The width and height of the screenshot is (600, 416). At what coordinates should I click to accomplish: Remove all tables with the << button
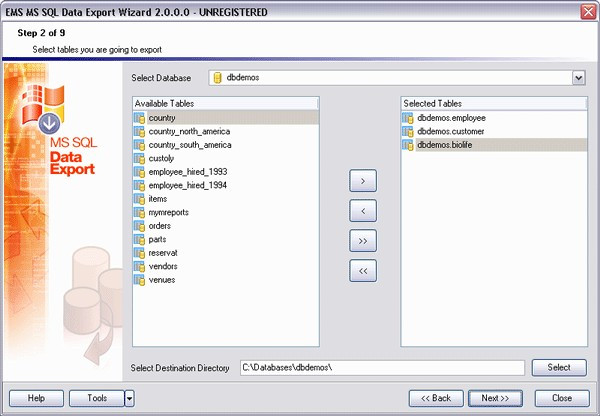coord(363,271)
